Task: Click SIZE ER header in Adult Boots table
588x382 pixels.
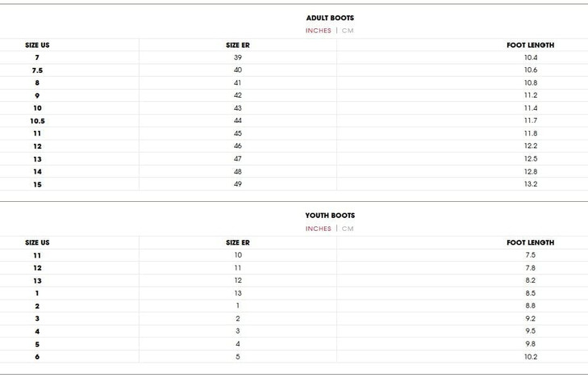Action: point(238,45)
